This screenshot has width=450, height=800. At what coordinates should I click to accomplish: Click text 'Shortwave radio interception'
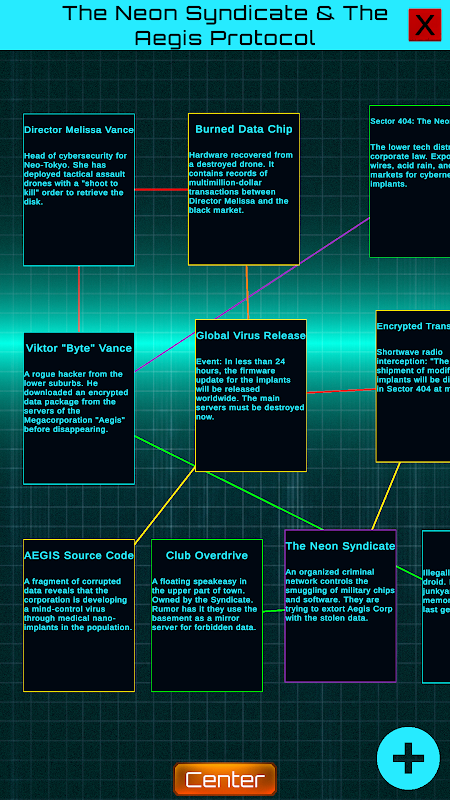pos(410,357)
